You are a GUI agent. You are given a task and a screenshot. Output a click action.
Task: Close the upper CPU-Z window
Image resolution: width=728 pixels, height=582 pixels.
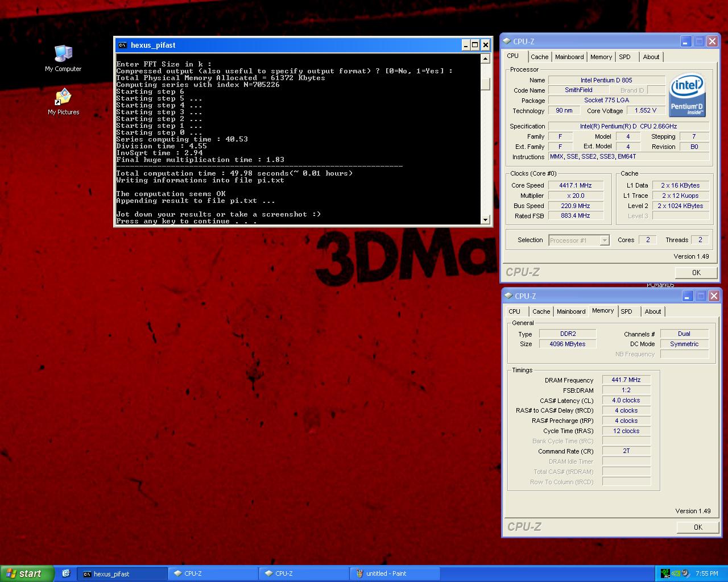712,41
